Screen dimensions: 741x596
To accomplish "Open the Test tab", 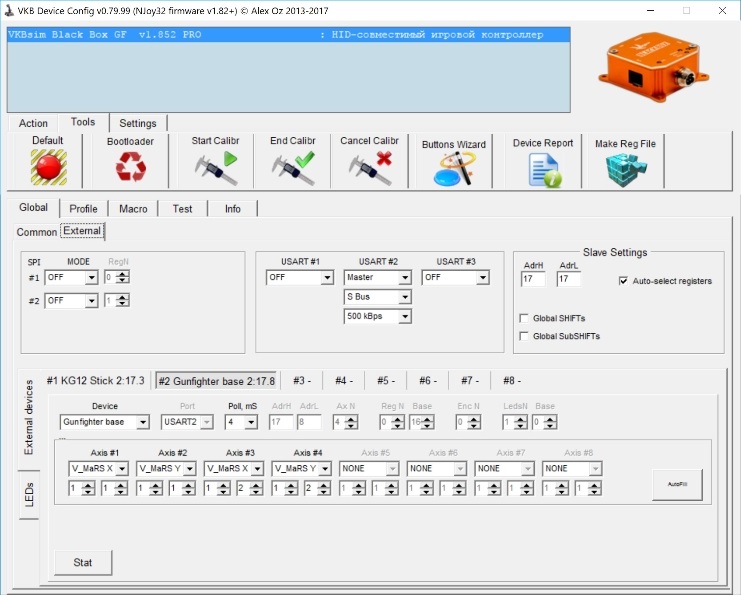I will (182, 209).
